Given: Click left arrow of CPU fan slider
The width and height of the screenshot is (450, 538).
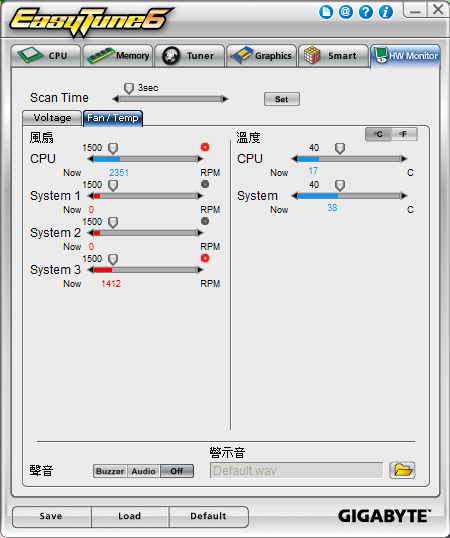Looking at the screenshot, I should (91, 159).
